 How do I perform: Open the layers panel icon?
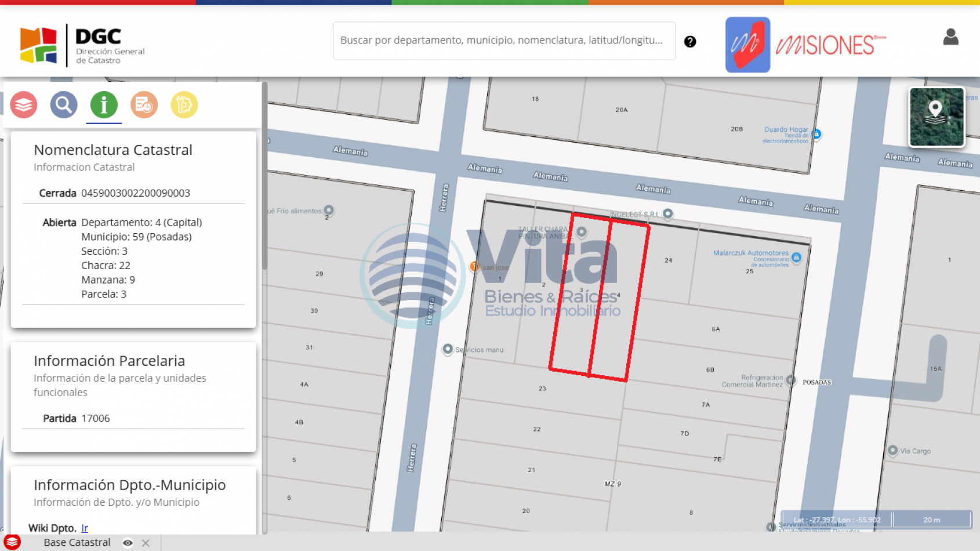[x=24, y=105]
